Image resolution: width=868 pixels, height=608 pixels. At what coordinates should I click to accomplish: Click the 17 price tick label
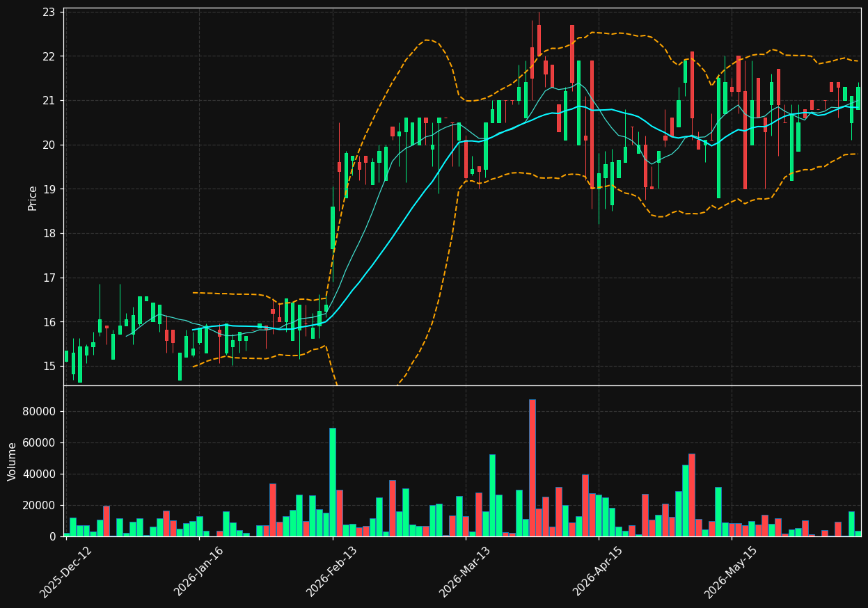click(x=49, y=278)
